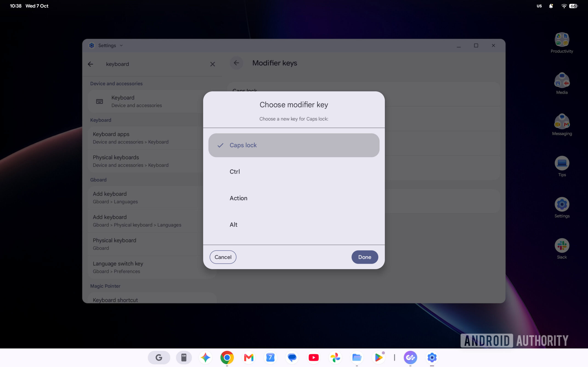
Task: Click the Cancel button
Action: [x=223, y=257]
